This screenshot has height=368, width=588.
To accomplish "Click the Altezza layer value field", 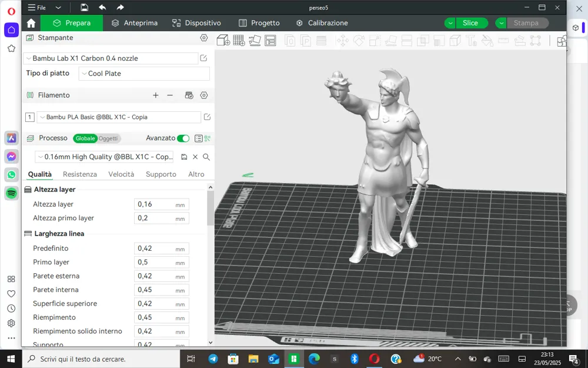I will click(162, 204).
